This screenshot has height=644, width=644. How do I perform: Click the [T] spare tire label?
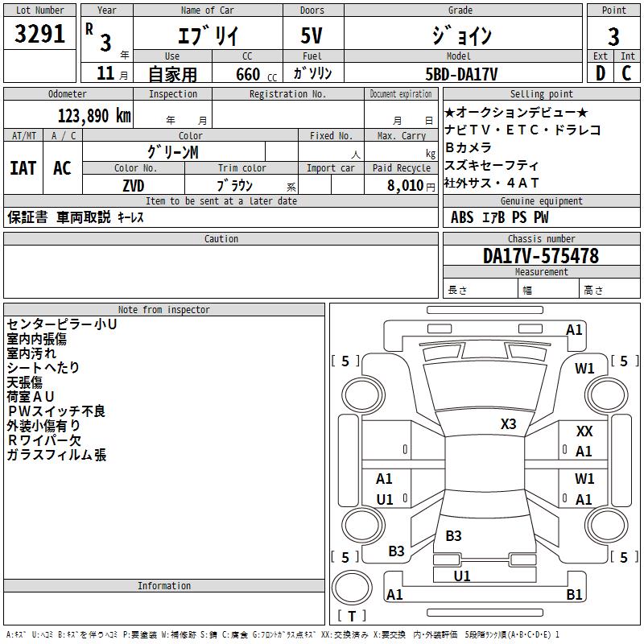coord(352,616)
